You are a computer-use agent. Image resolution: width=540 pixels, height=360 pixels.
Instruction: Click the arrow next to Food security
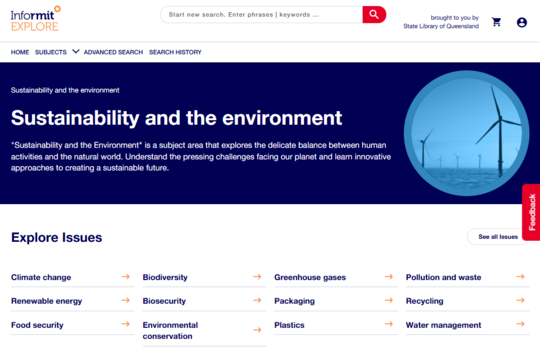pyautogui.click(x=126, y=324)
